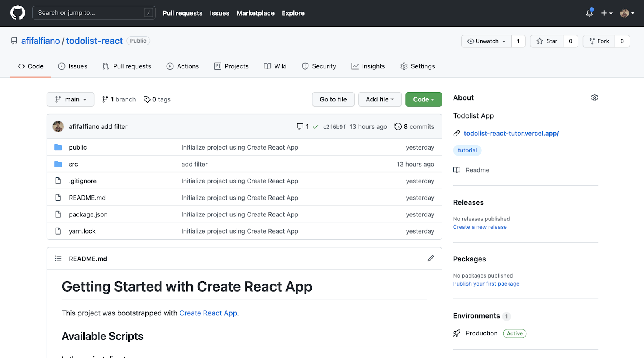Open the About settings gear icon
644x358 pixels.
point(594,98)
